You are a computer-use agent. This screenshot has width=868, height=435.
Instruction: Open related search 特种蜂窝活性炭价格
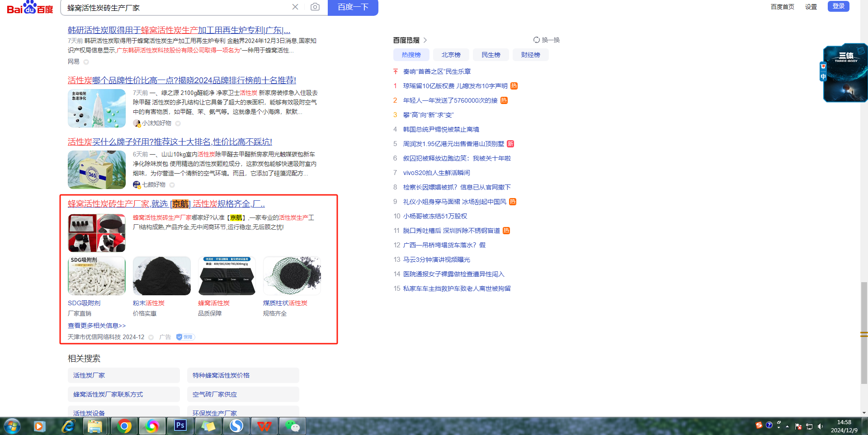[243, 375]
